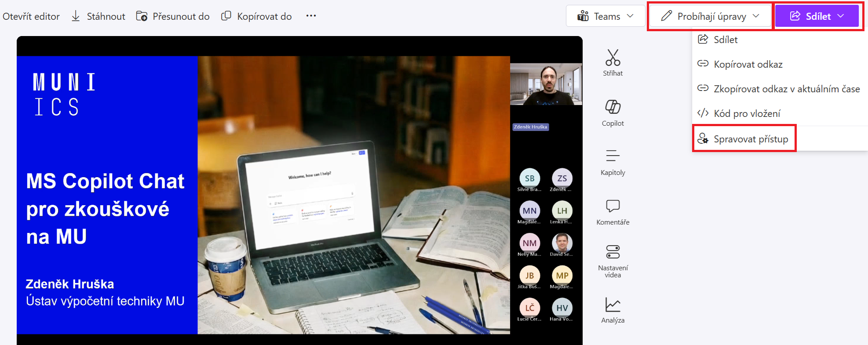Click the LH participant avatar
This screenshot has height=345, width=868.
[562, 211]
